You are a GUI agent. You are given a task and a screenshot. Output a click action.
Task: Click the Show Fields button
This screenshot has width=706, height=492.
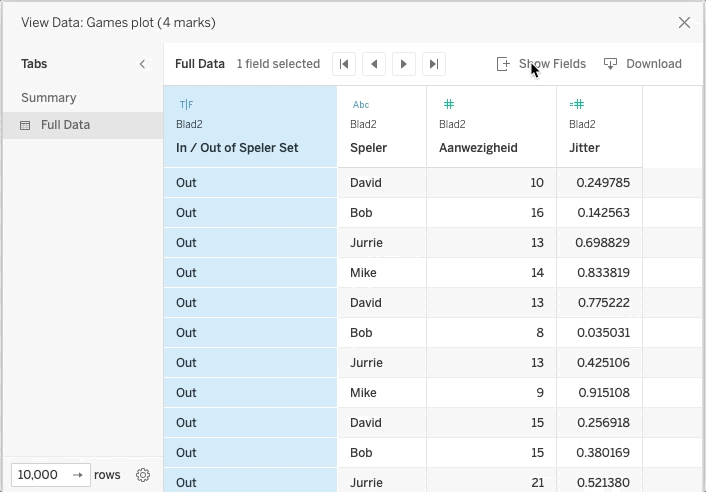(542, 64)
